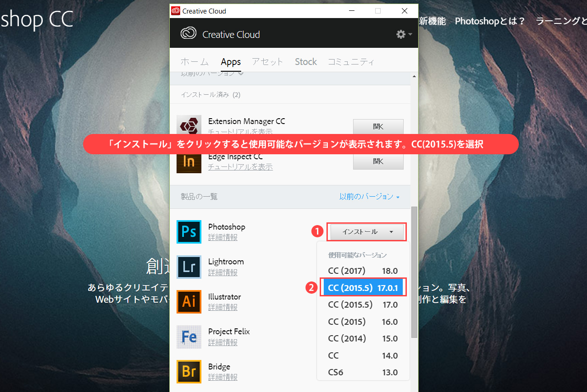Click the Lightroom product name
The width and height of the screenshot is (587, 392).
pyautogui.click(x=226, y=262)
